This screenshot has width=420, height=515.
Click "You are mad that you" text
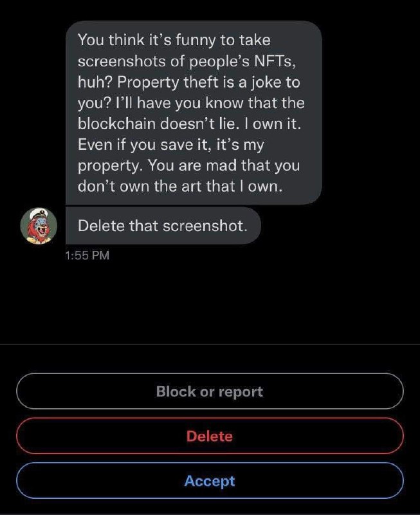coord(223,165)
